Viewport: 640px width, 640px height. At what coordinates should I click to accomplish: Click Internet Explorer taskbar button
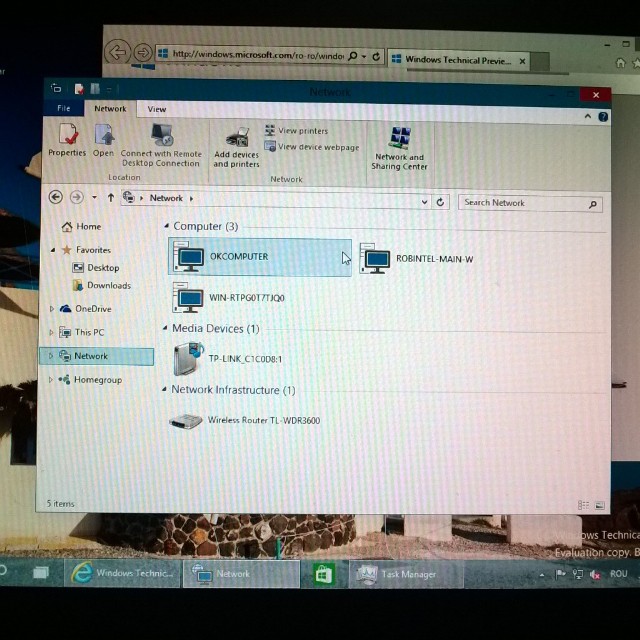pyautogui.click(x=122, y=573)
